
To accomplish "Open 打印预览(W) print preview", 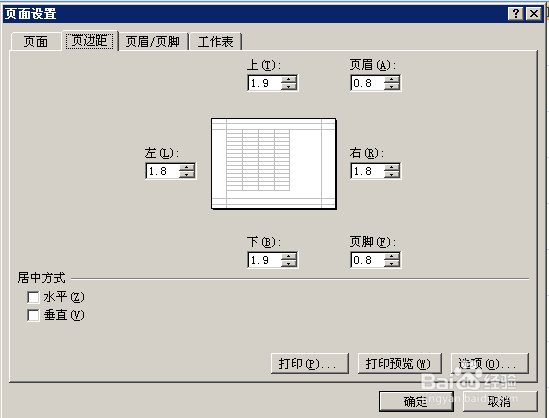I will (399, 363).
